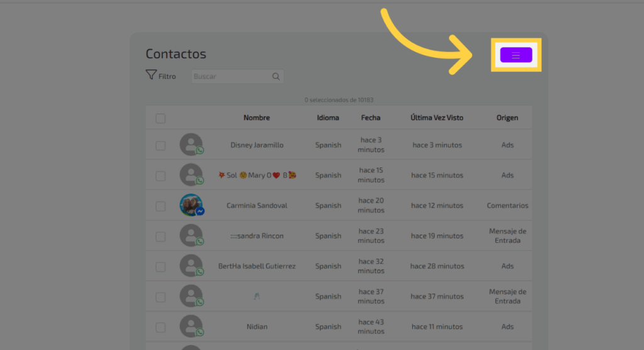Sort by the Nombre column header
The image size is (644, 350).
[x=257, y=118]
